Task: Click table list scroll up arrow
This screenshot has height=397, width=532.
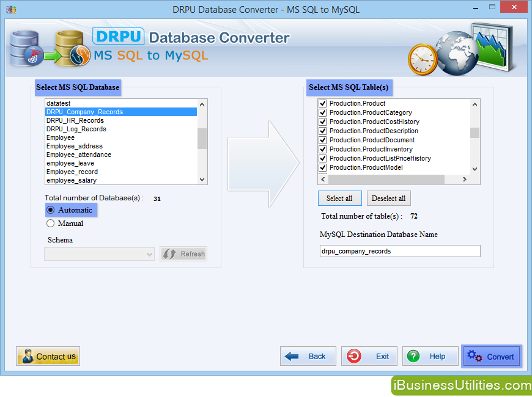Action: pos(475,104)
